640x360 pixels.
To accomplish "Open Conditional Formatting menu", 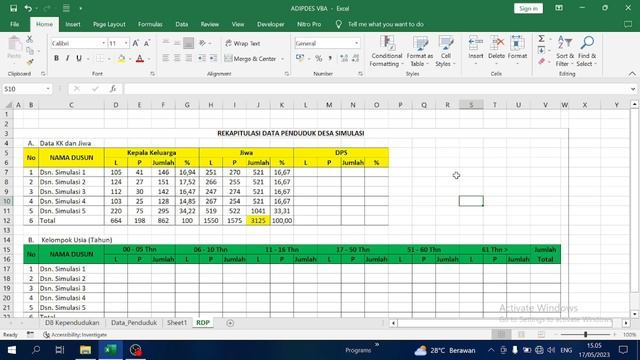I will (x=387, y=51).
